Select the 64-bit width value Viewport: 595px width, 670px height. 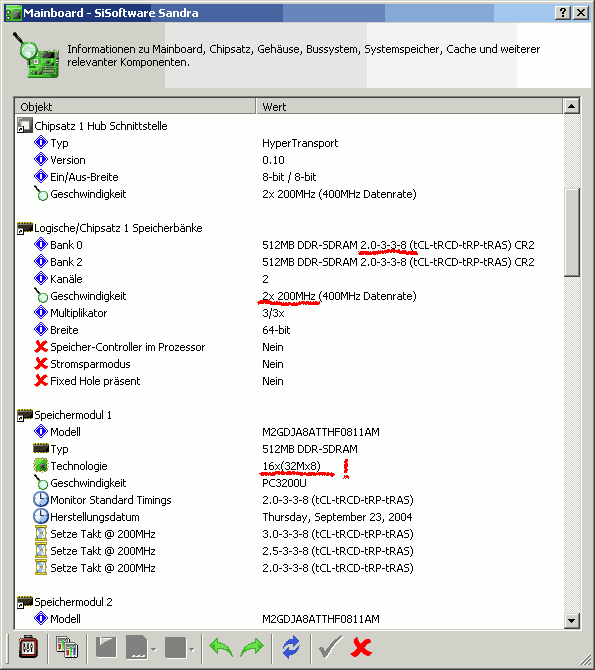276,330
